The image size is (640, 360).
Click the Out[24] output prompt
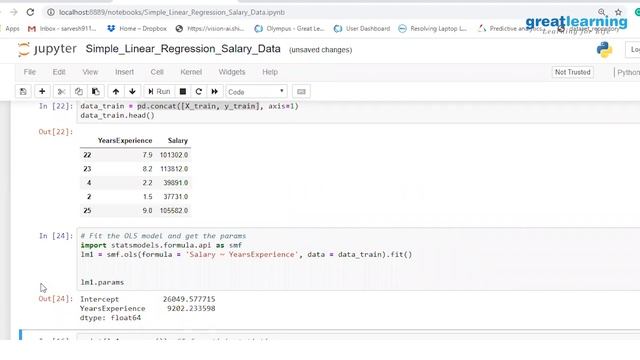tap(56, 299)
